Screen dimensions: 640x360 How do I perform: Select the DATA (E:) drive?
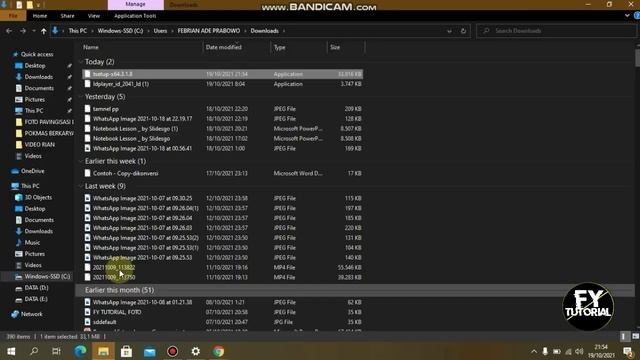36,299
